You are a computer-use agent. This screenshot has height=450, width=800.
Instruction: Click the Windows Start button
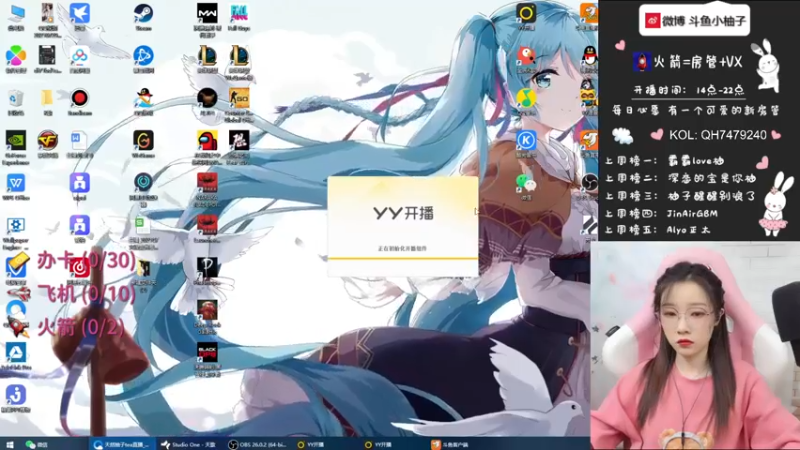point(9,444)
